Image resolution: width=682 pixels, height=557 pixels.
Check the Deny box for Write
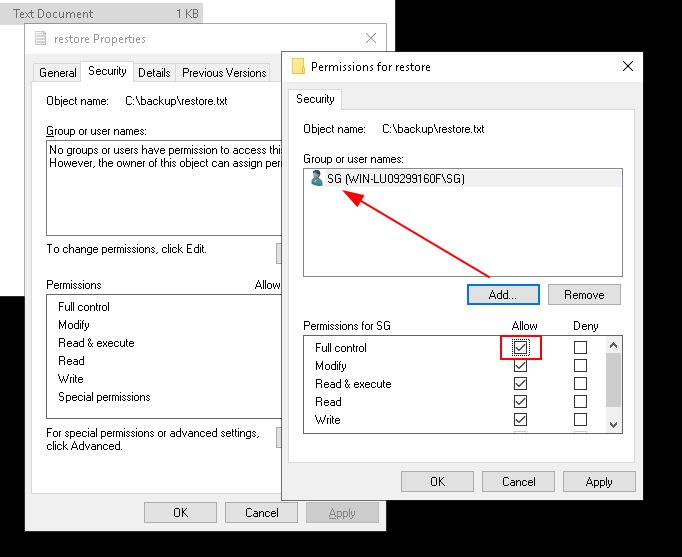pyautogui.click(x=580, y=420)
